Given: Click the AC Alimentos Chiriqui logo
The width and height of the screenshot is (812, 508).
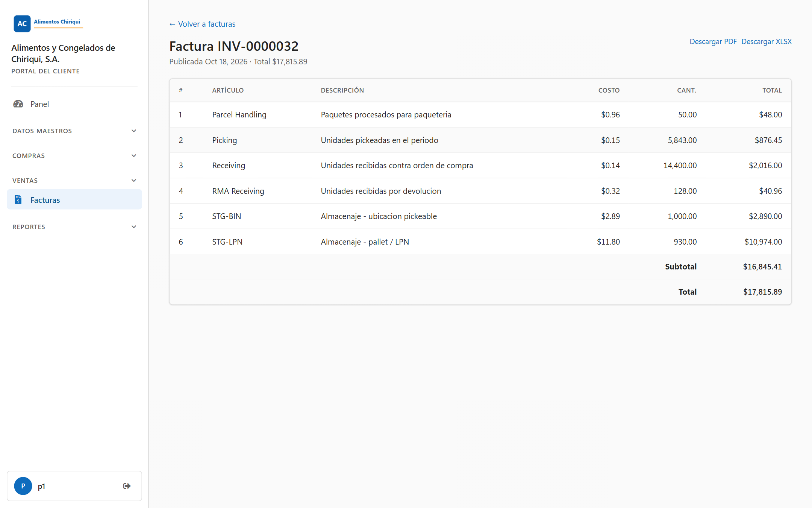Looking at the screenshot, I should (48, 23).
